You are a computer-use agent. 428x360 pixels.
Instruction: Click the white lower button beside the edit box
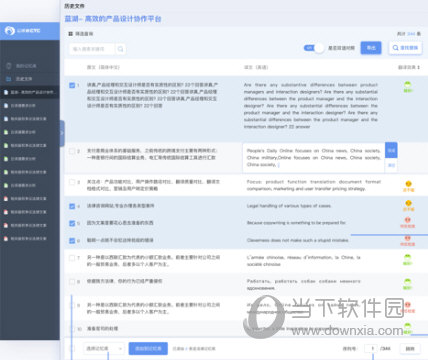pyautogui.click(x=391, y=165)
